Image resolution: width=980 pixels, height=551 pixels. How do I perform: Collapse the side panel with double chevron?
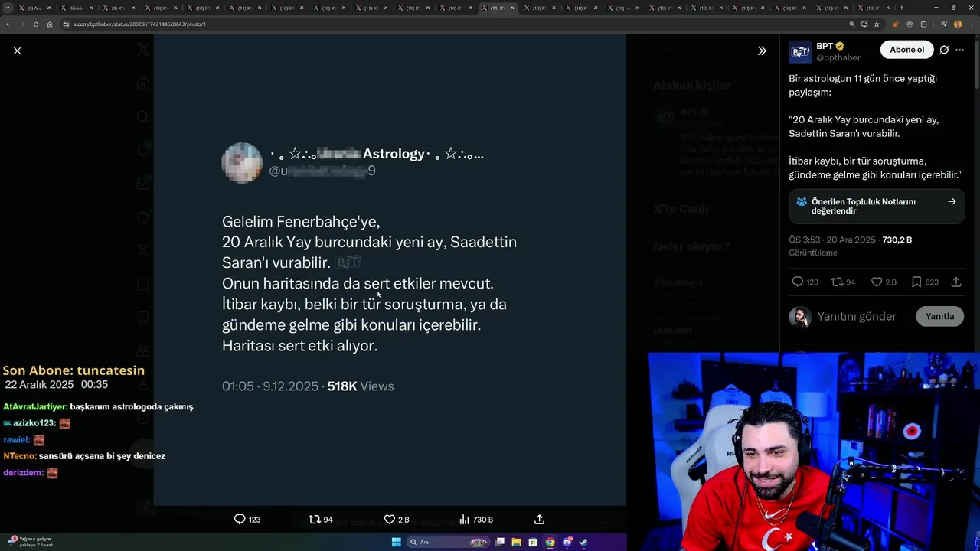[x=762, y=51]
